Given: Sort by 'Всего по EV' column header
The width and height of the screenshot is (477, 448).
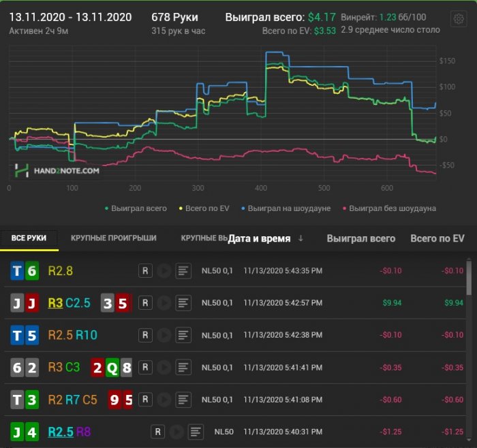Looking at the screenshot, I should point(437,238).
